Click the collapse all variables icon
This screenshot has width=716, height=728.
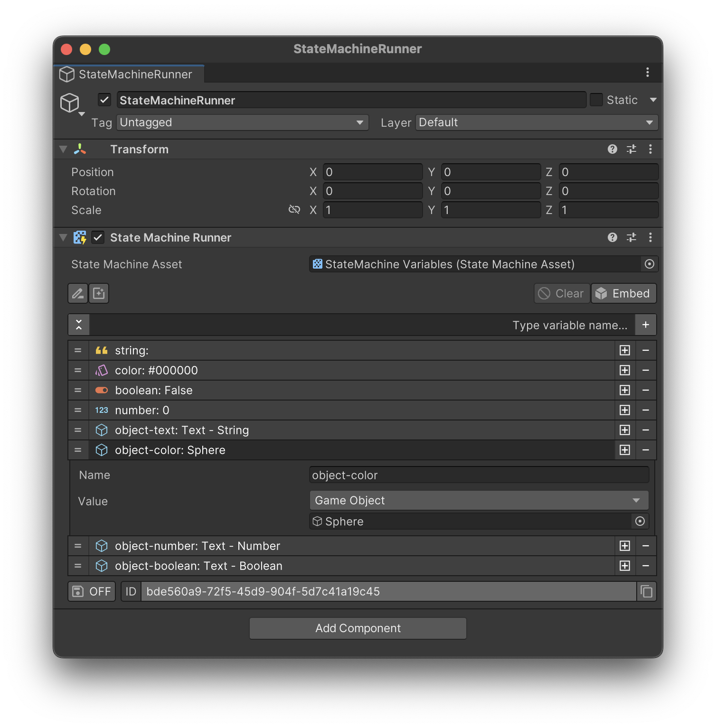(79, 325)
